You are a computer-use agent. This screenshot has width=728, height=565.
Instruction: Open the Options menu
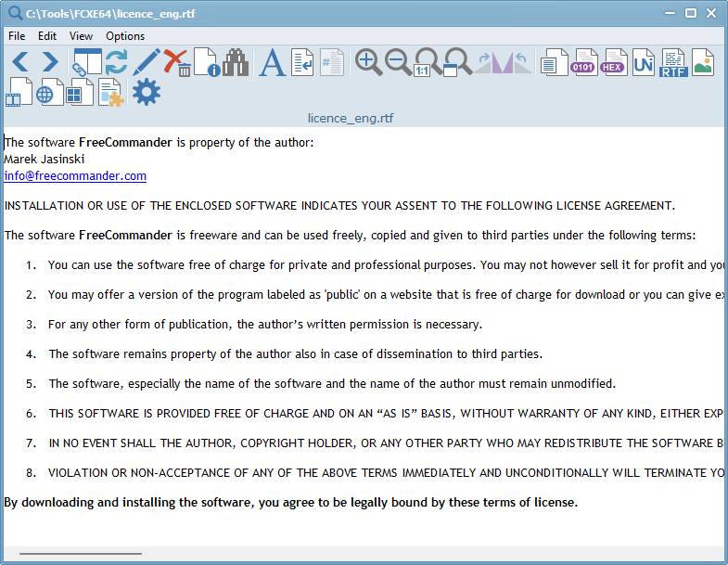125,36
